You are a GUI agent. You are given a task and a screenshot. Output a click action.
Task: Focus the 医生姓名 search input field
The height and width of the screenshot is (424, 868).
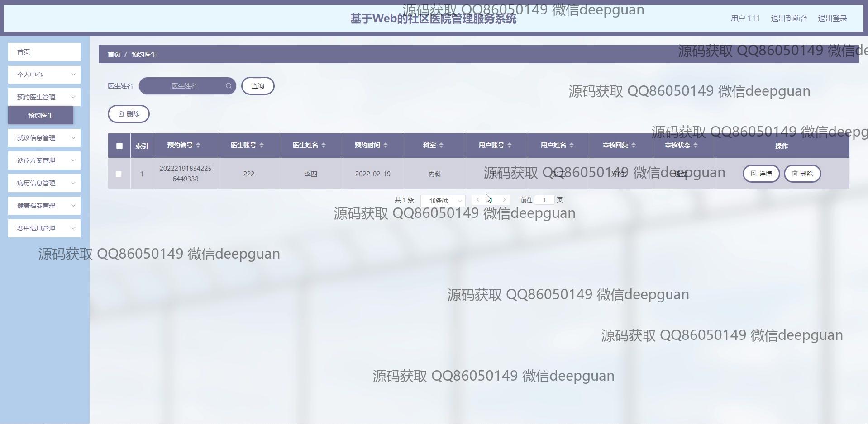[x=187, y=86]
